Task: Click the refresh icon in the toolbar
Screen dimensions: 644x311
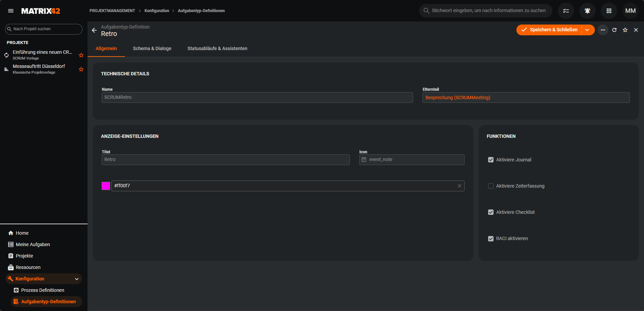Action: click(x=614, y=30)
